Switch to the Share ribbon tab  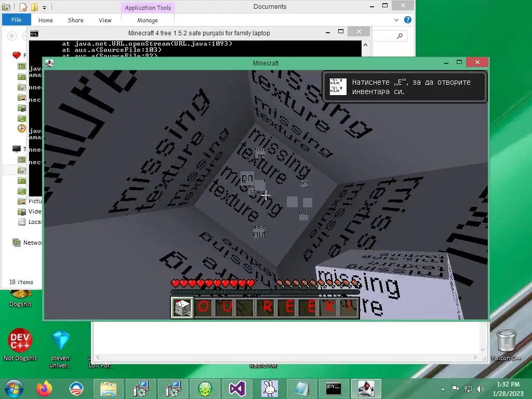(x=76, y=20)
